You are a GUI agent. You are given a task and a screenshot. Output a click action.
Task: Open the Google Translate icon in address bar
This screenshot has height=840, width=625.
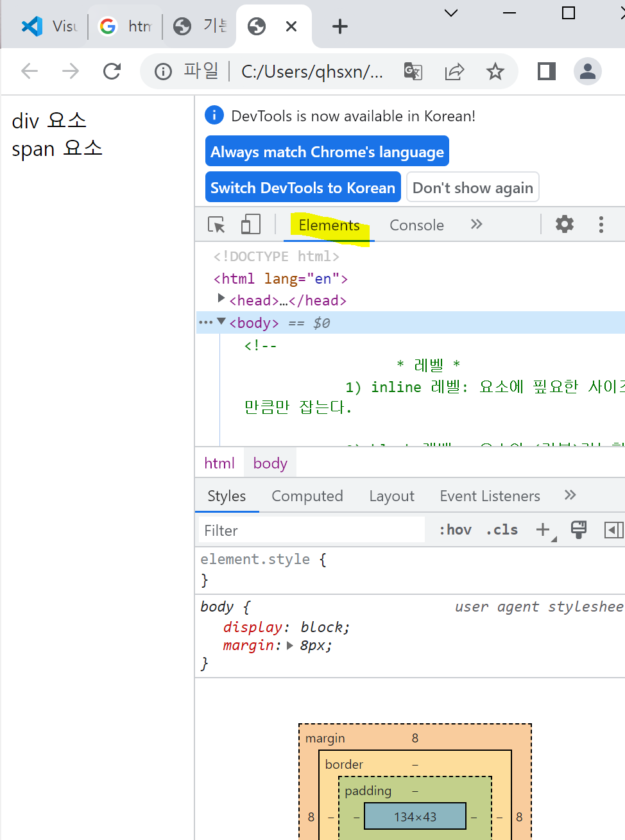[x=413, y=71]
